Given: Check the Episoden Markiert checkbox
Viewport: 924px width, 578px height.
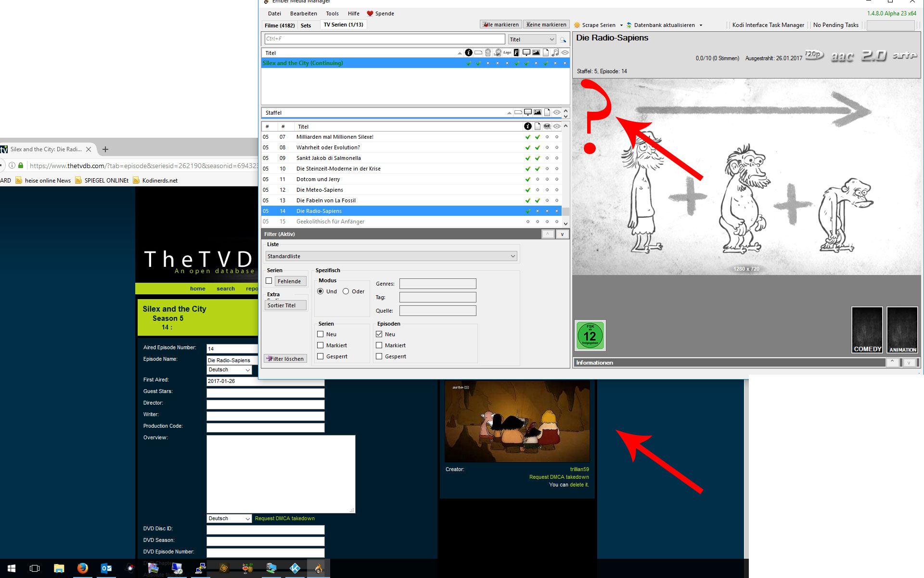Looking at the screenshot, I should [379, 345].
